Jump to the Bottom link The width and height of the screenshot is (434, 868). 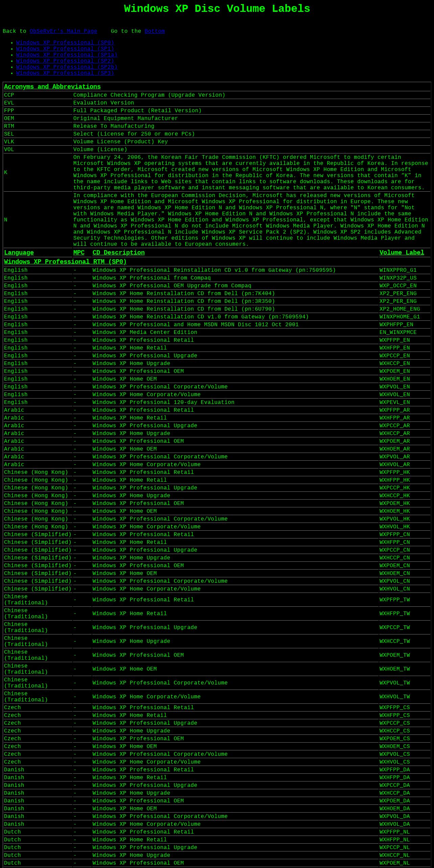(154, 31)
